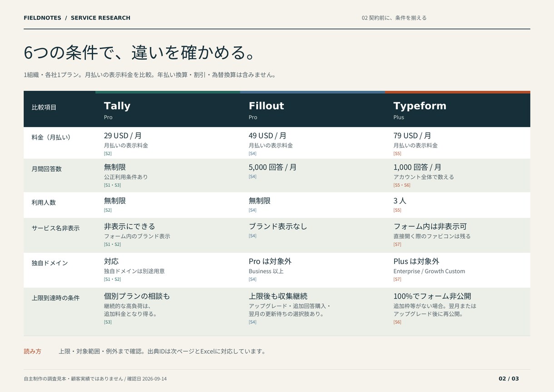Click the FIELDNOTES / SERVICE RESEARCH header text
Screen dimensions: 554x392
[x=77, y=18]
